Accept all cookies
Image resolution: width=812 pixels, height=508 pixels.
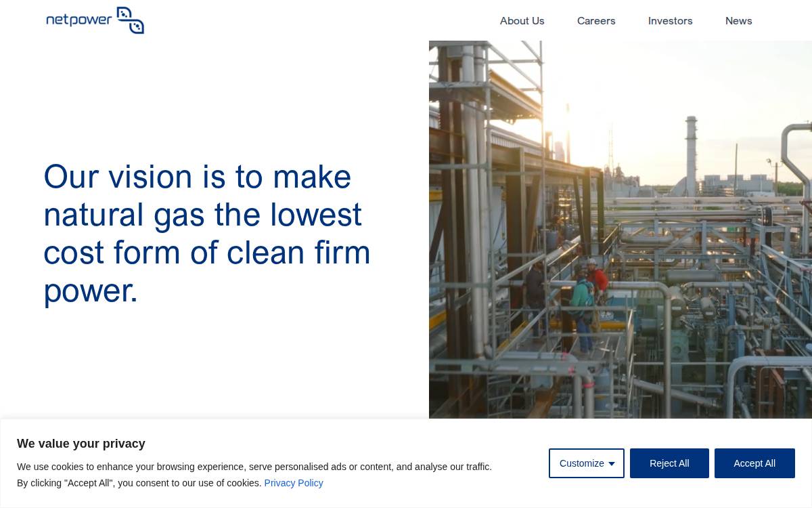click(754, 463)
